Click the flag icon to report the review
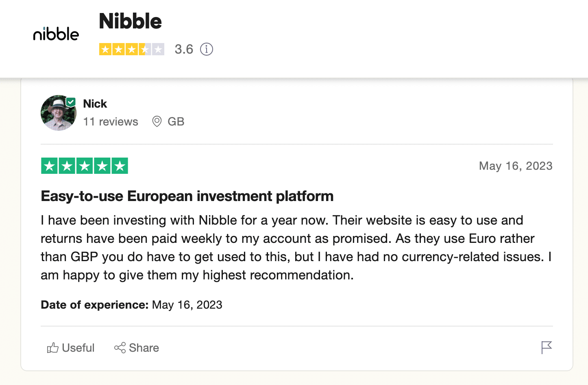This screenshot has width=588, height=385. [546, 348]
